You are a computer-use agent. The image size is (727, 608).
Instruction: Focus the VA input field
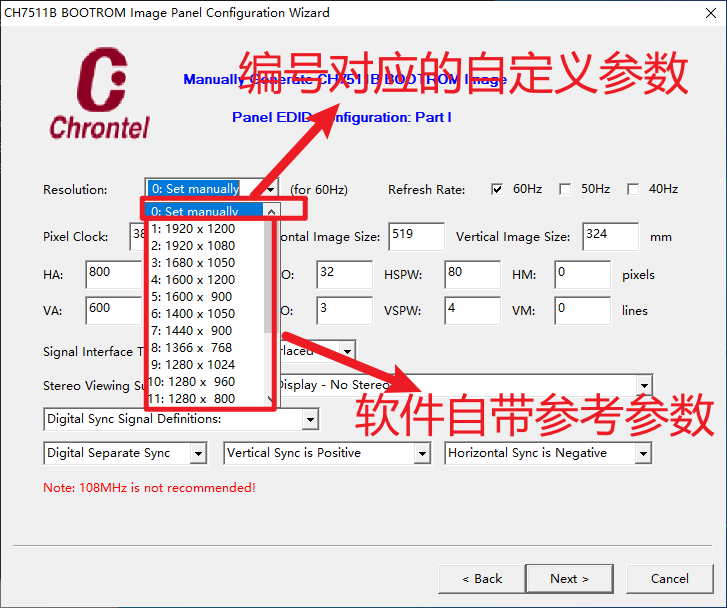(x=114, y=311)
